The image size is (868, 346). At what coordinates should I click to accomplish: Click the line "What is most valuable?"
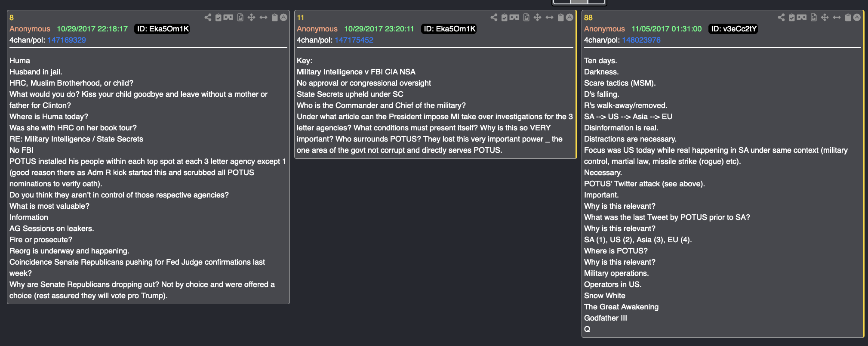coord(49,206)
